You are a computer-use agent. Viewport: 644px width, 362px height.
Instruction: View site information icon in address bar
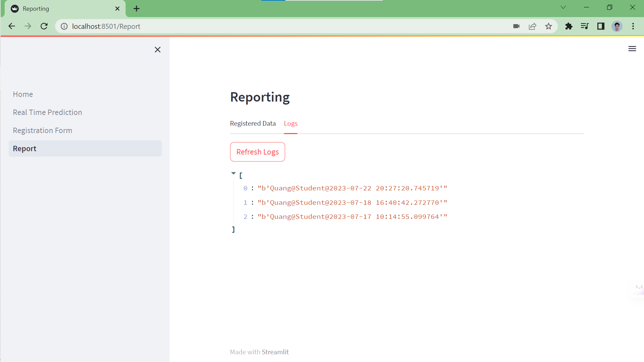coord(64,26)
